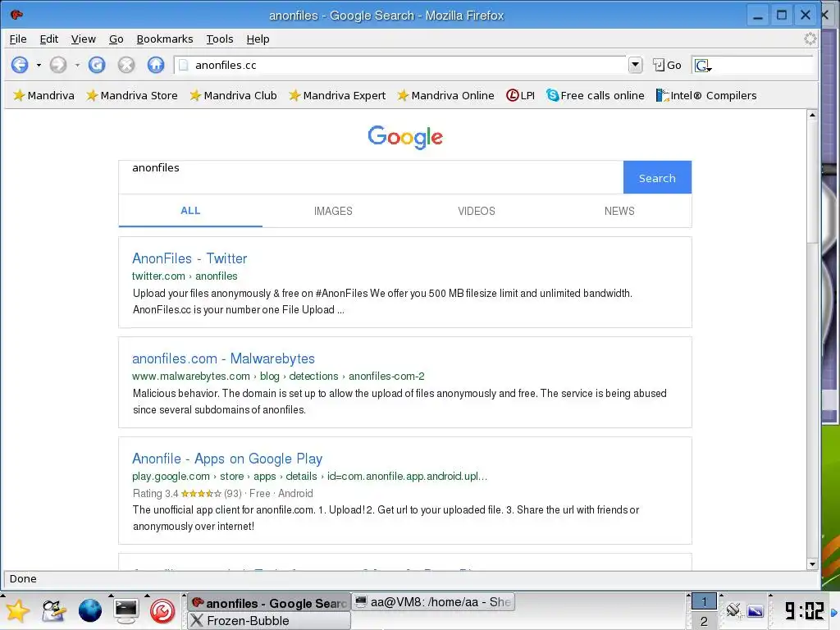This screenshot has height=630, width=840.
Task: Open the Edit menu
Action: [x=48, y=39]
